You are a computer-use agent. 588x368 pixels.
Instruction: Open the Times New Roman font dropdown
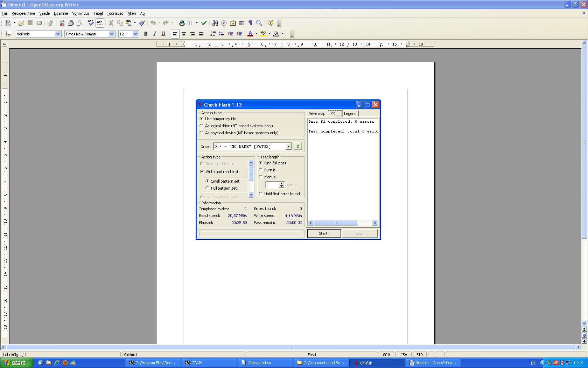point(112,34)
